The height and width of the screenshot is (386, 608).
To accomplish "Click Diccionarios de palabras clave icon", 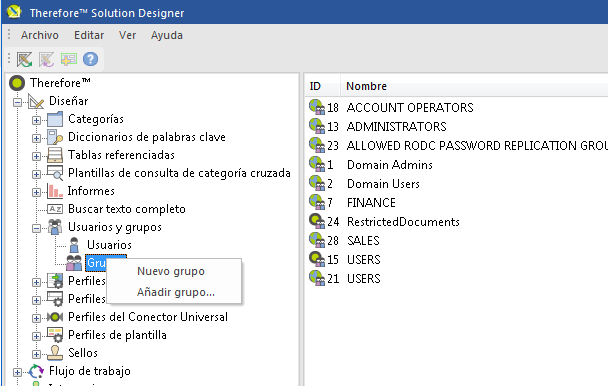I will click(55, 137).
